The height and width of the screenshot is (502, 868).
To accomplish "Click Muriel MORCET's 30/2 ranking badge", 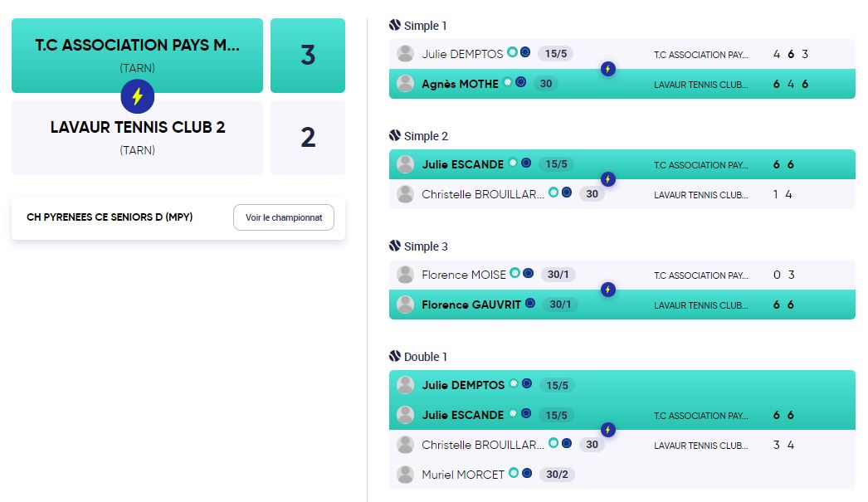I will click(557, 475).
